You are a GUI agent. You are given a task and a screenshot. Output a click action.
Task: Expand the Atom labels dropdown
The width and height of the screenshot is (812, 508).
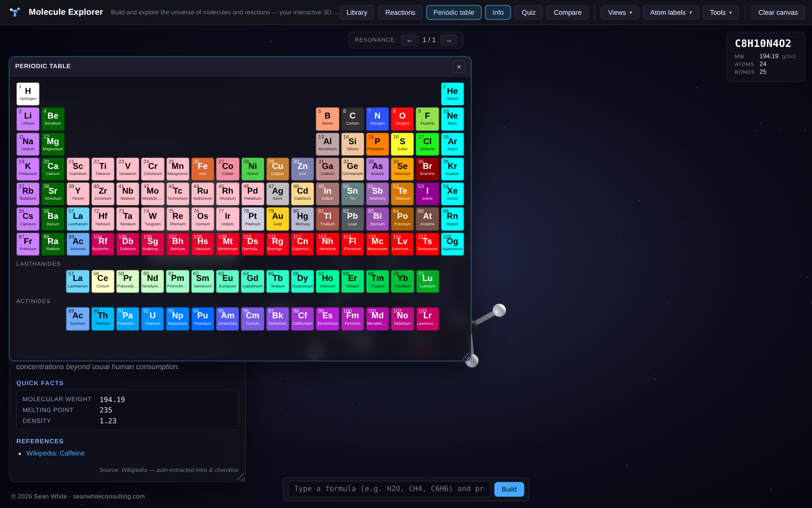coord(671,13)
